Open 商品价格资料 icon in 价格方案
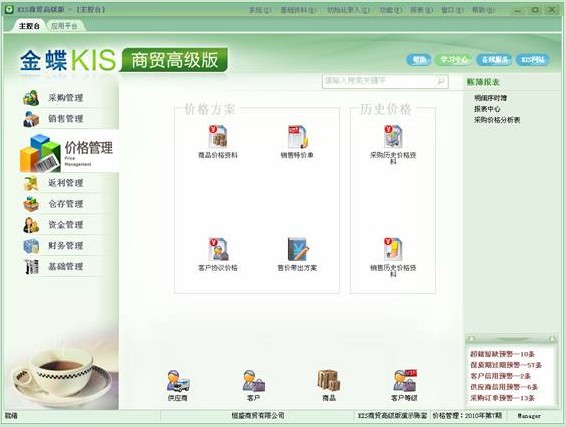This screenshot has height=427, width=566. pyautogui.click(x=218, y=136)
